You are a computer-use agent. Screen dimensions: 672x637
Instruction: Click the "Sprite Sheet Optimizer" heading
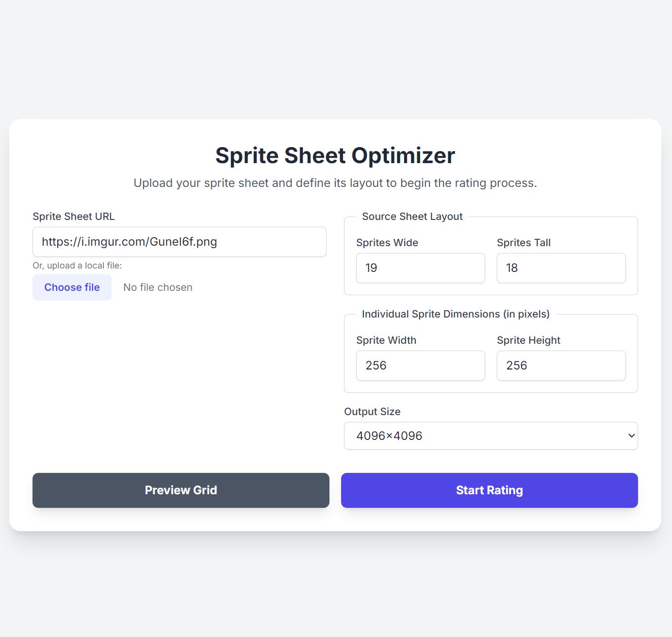click(335, 156)
